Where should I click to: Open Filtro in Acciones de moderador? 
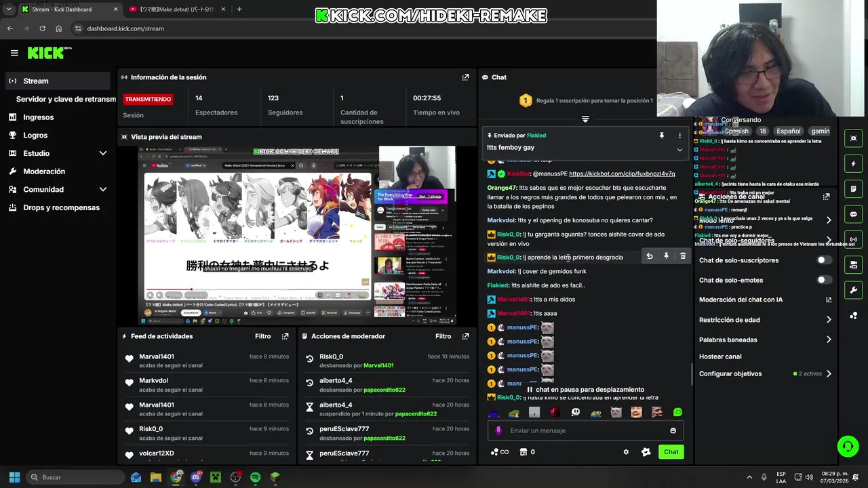[x=443, y=336]
